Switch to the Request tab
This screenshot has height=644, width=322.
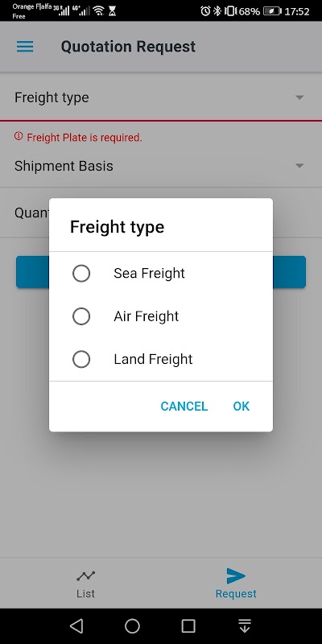point(236,583)
